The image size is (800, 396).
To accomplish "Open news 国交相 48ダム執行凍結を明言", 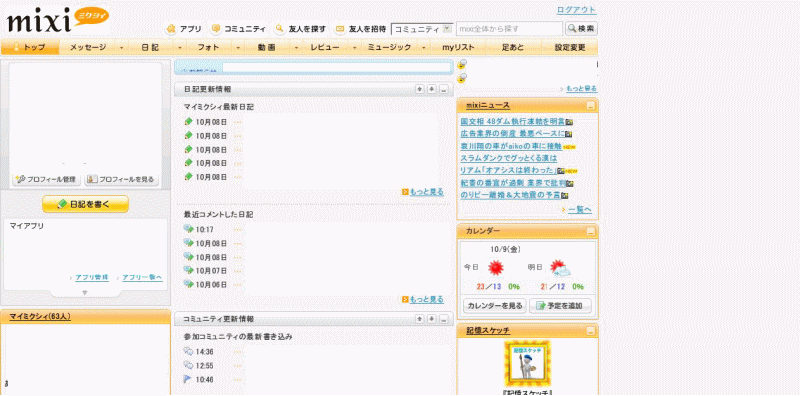I will click(x=512, y=122).
